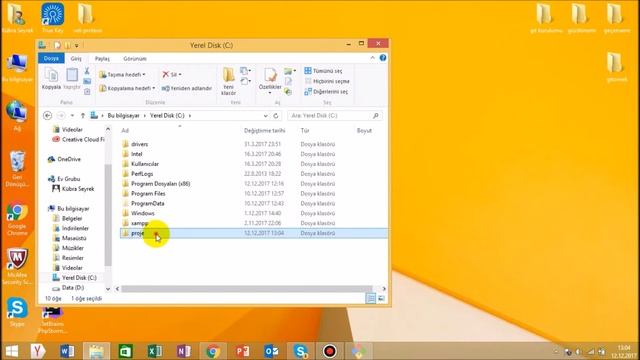Screen dimensions: 640x360
Task: Click the red record button in taskbar
Action: pyautogui.click(x=329, y=351)
